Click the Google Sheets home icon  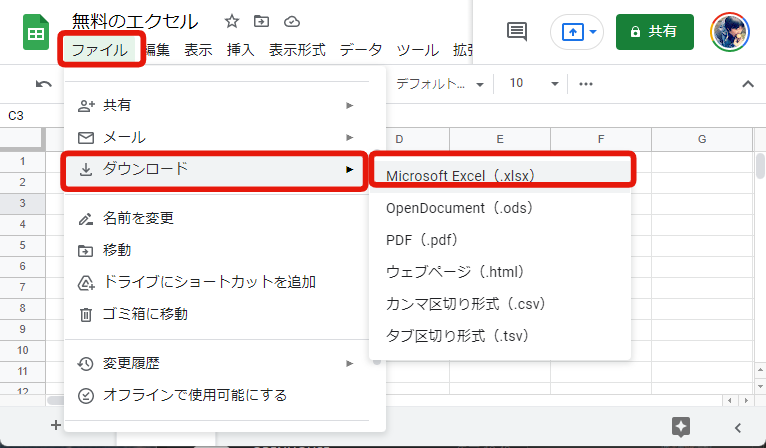(36, 33)
